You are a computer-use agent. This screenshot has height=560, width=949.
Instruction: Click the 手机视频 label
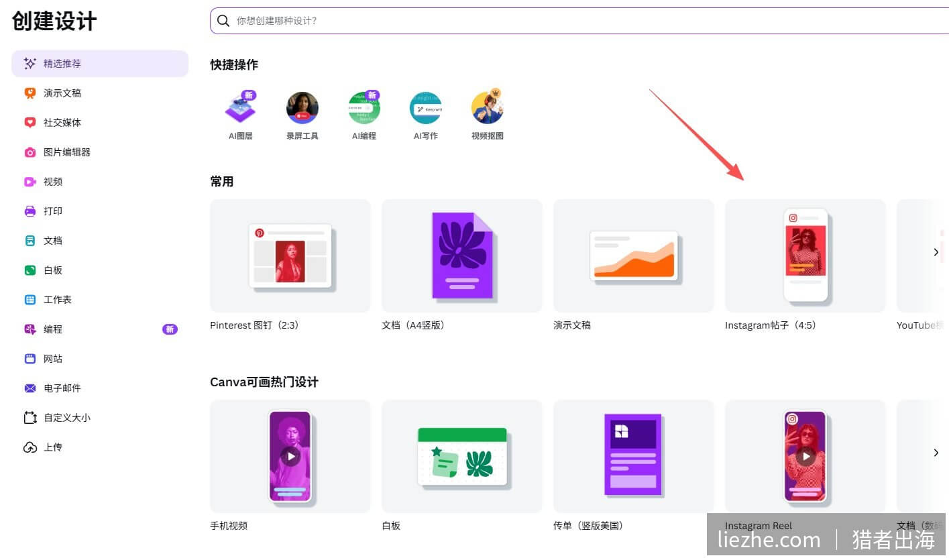[x=229, y=526]
